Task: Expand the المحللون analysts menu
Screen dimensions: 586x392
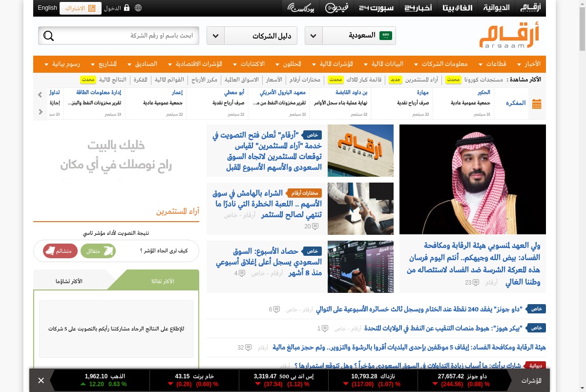Action: click(289, 64)
